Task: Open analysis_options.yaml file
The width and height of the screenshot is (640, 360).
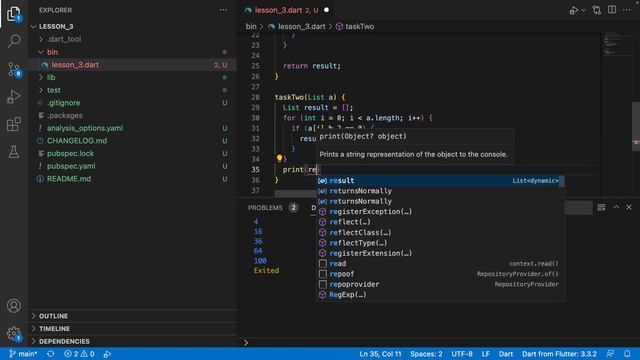Action: (132, 128)
